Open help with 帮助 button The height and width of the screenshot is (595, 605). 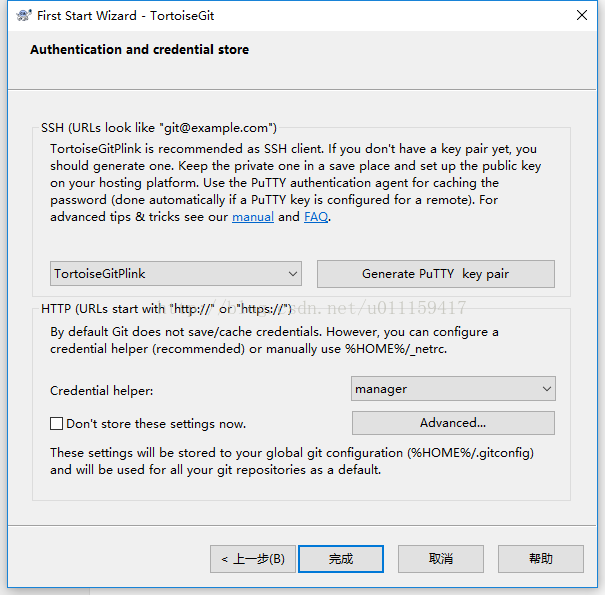coord(540,558)
